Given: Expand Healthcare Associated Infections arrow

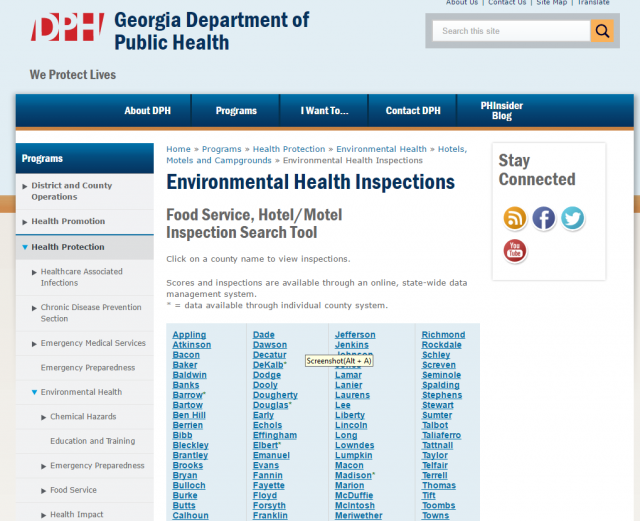Looking at the screenshot, I should (x=34, y=272).
